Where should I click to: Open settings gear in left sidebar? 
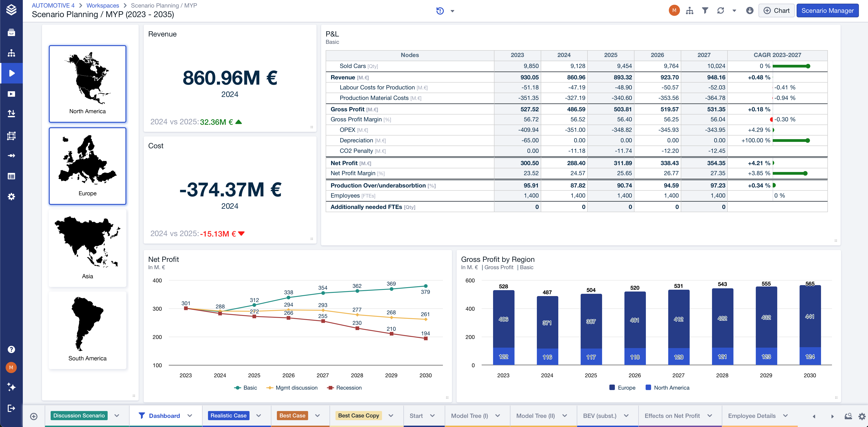(x=11, y=196)
